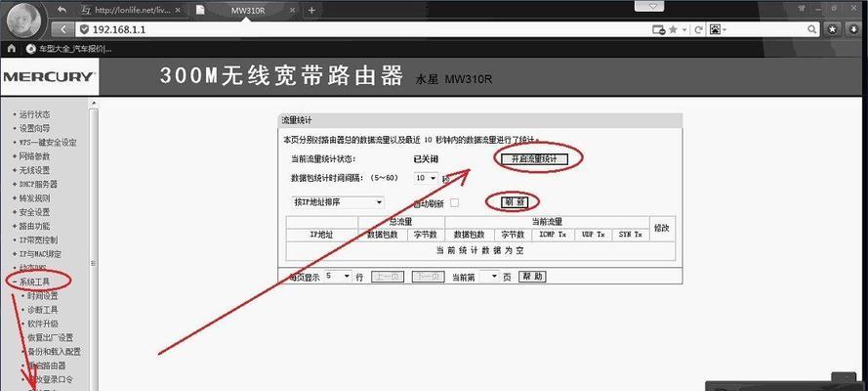Open the interval dropdown showing 10
The width and height of the screenshot is (868, 391).
pyautogui.click(x=425, y=178)
